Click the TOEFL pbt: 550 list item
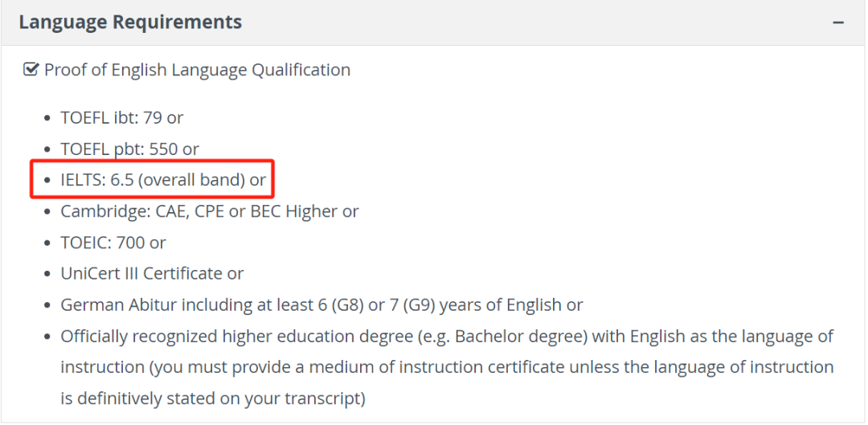Screen dimensions: 868x425 [x=129, y=149]
